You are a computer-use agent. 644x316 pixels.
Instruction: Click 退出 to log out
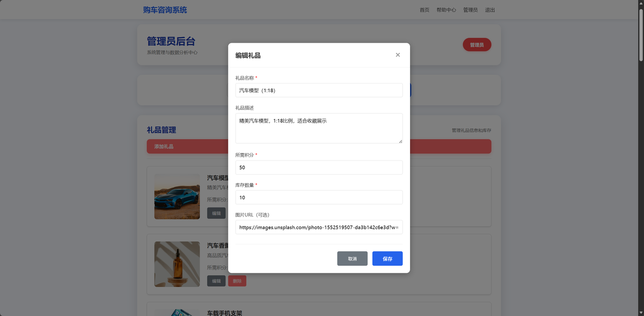click(490, 10)
